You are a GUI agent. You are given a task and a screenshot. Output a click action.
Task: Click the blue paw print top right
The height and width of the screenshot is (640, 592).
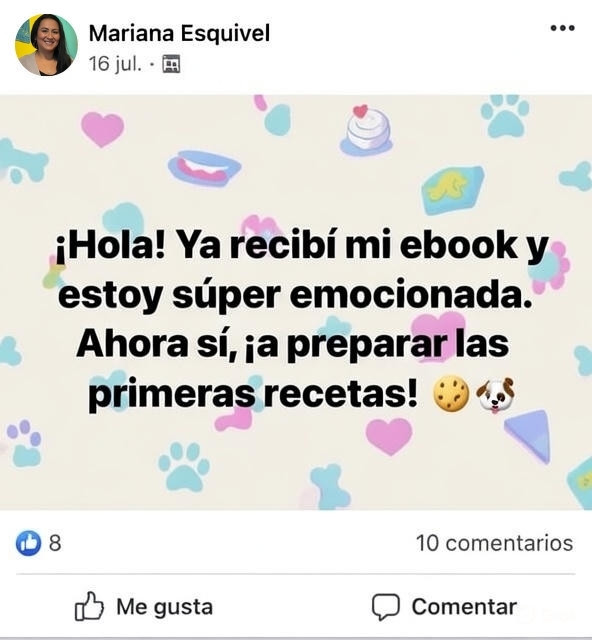tap(505, 116)
